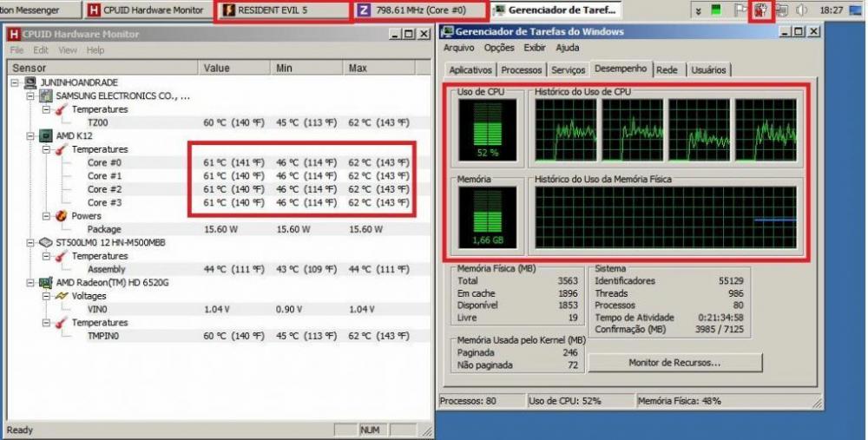Click the highlighted hand tray icon

click(x=760, y=10)
